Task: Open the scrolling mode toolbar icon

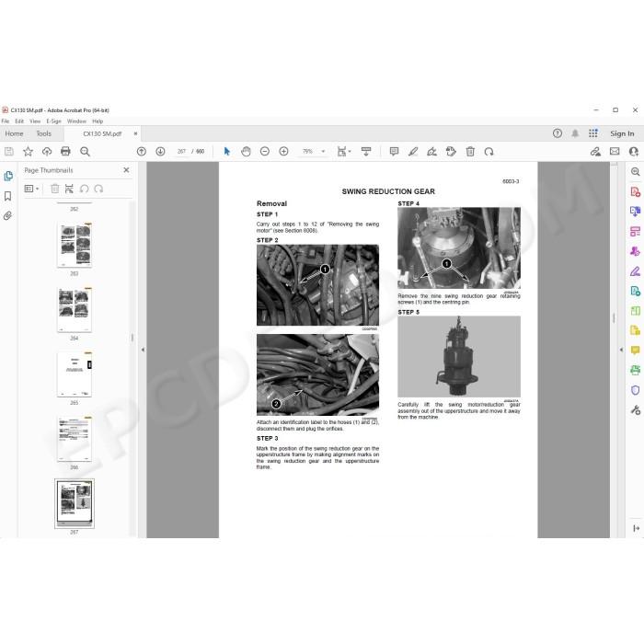Action: tap(366, 152)
